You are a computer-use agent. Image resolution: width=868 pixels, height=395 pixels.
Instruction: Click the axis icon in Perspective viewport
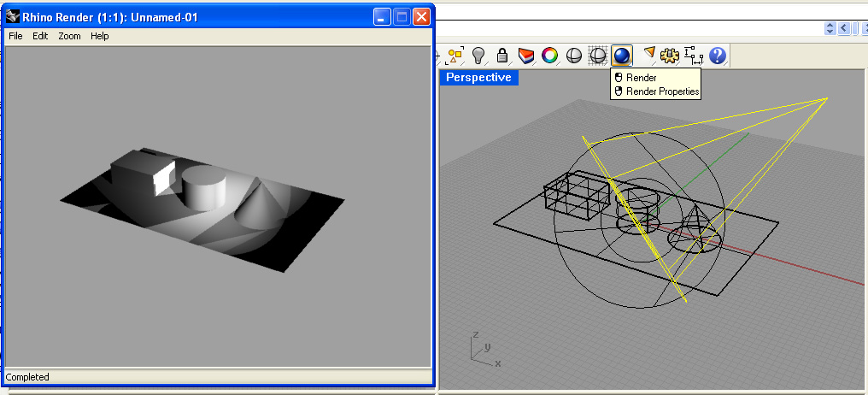click(x=484, y=349)
